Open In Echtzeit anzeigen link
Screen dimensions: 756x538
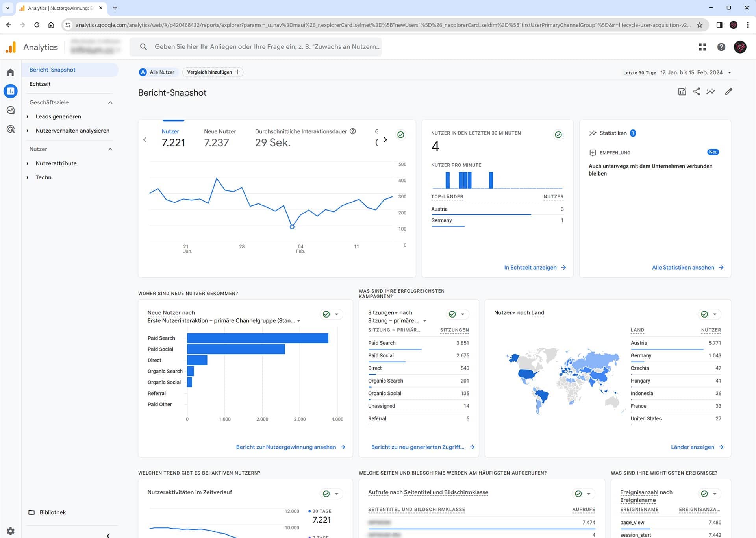[x=535, y=268]
